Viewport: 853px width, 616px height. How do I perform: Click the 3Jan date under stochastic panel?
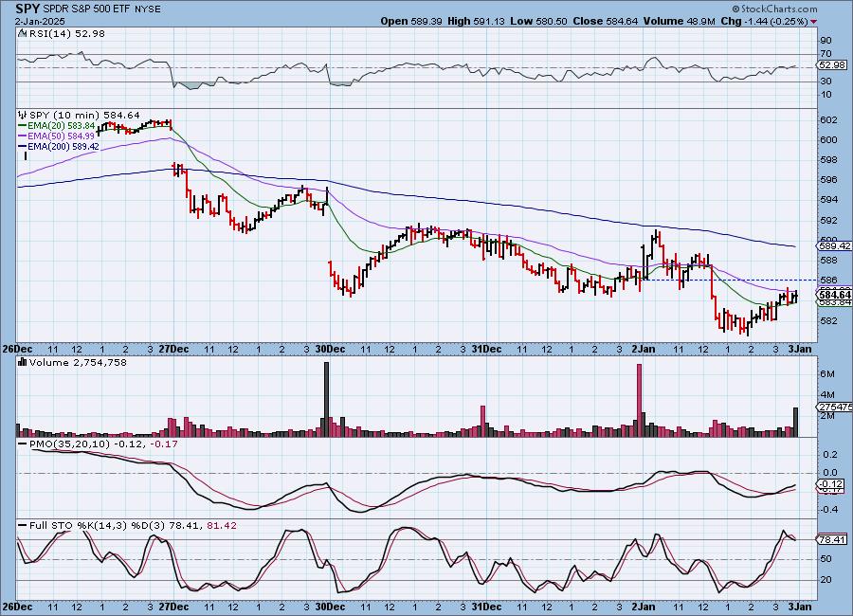tap(800, 607)
